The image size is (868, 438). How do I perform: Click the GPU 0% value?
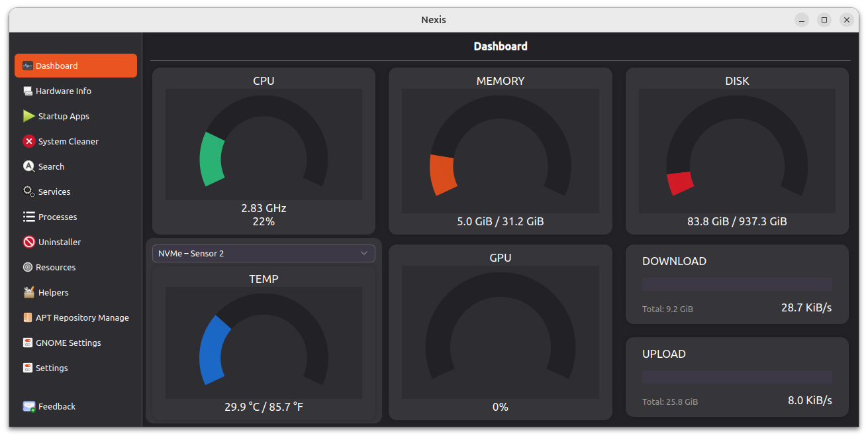pyautogui.click(x=501, y=407)
